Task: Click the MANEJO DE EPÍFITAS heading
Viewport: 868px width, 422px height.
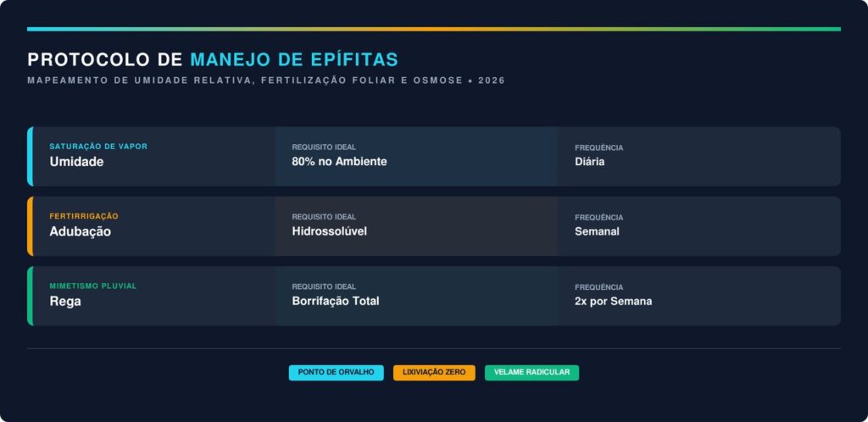Action: tap(293, 59)
